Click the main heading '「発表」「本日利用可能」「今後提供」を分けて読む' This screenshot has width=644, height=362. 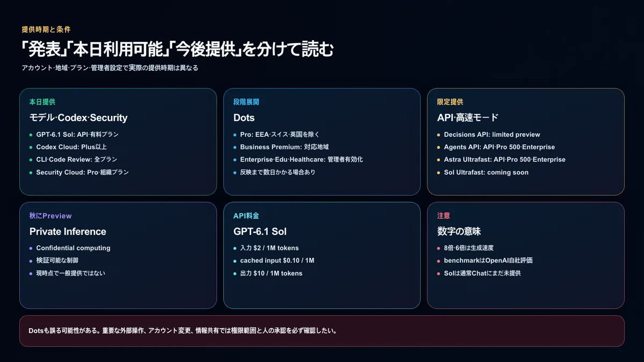click(177, 50)
